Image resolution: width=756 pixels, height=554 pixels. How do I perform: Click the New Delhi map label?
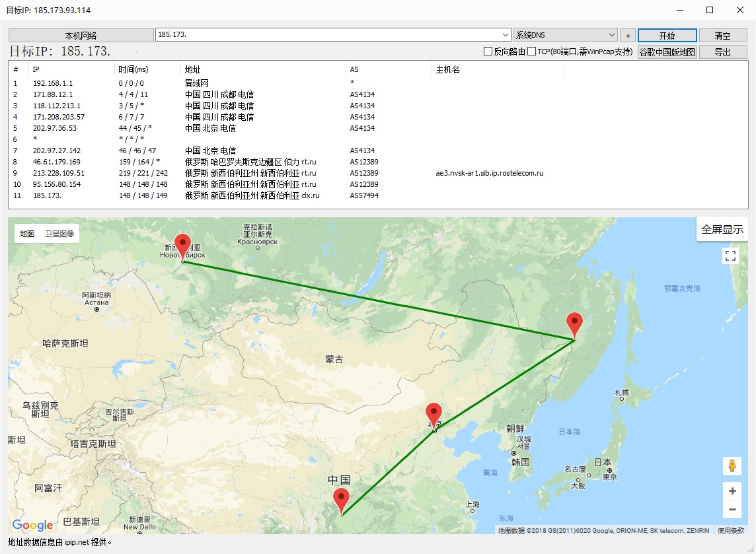[x=140, y=527]
